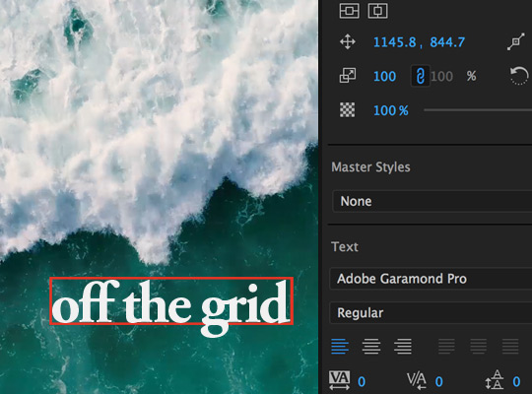The width and height of the screenshot is (532, 394).
Task: Edit the tracking value 0
Action: (x=362, y=382)
